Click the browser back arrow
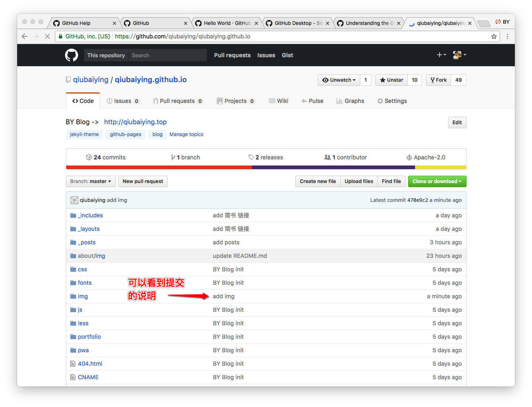The image size is (532, 407). tap(24, 36)
